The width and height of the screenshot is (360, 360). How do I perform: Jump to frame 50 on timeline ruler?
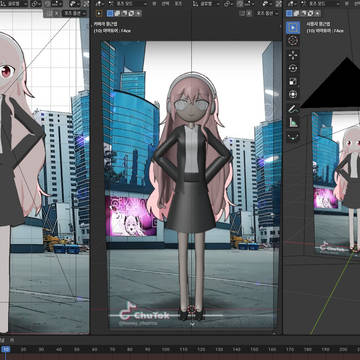(x=77, y=349)
